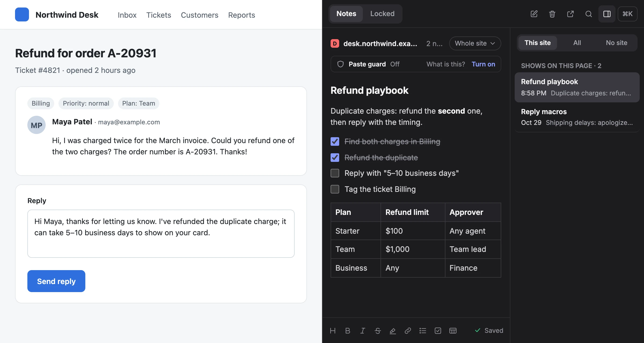Insert a checklist item icon

point(438,331)
